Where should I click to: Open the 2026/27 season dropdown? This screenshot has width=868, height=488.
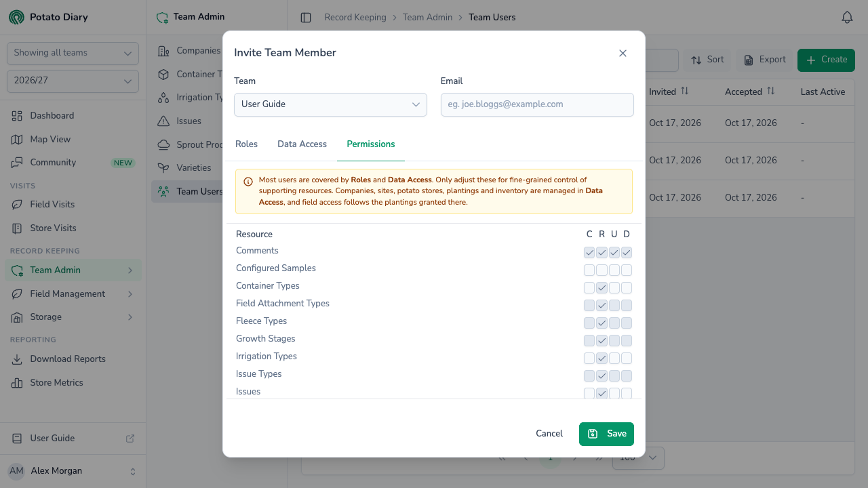[73, 81]
